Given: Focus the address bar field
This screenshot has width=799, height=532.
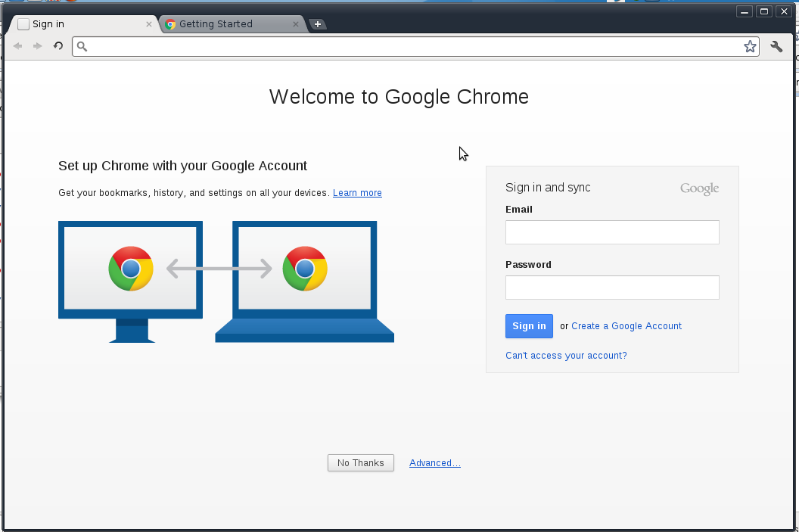Looking at the screenshot, I should (x=415, y=47).
